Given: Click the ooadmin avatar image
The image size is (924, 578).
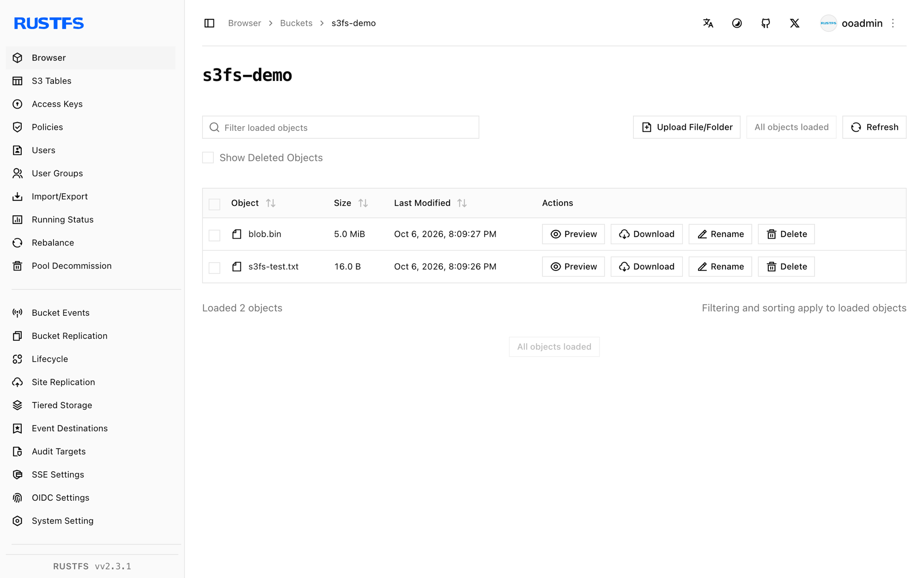Looking at the screenshot, I should (x=828, y=23).
